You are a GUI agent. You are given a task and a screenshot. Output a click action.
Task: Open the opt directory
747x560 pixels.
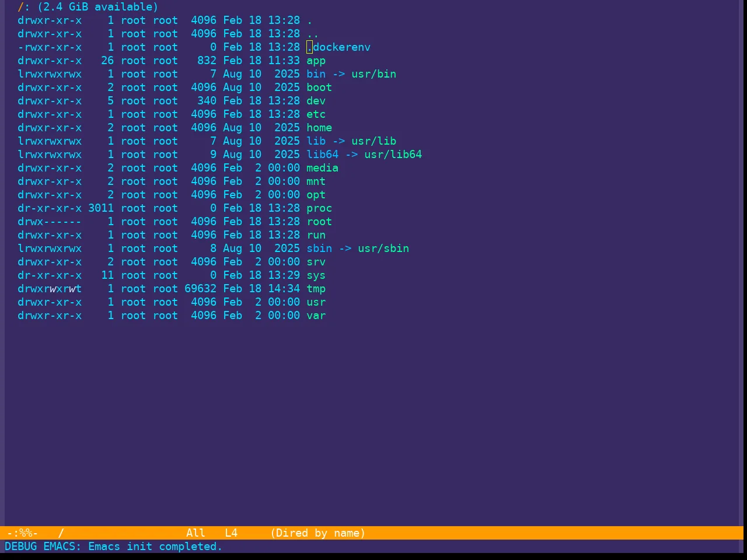tap(316, 195)
